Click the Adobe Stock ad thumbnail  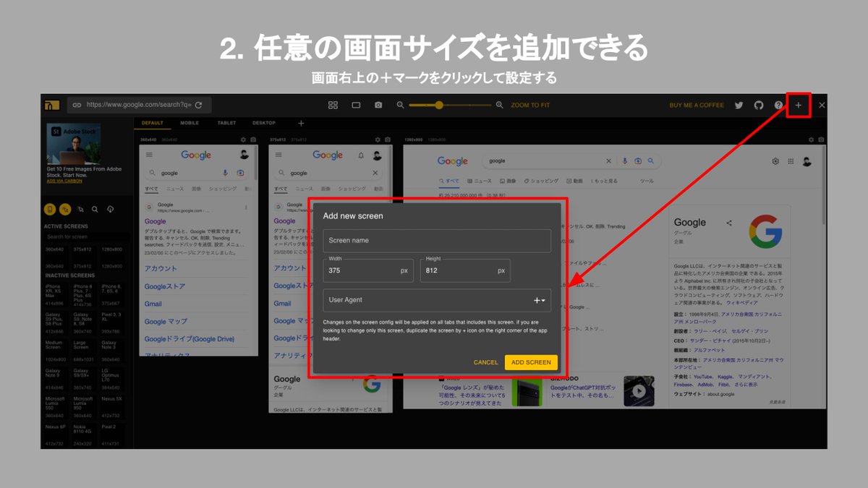[x=73, y=145]
